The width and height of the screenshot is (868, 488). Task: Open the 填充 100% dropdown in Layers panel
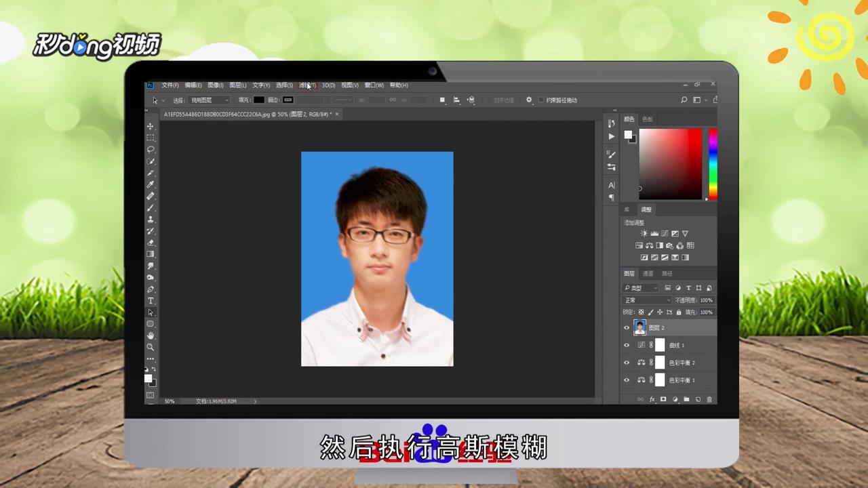click(706, 312)
